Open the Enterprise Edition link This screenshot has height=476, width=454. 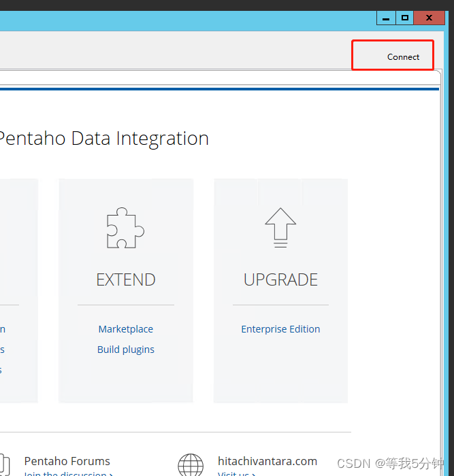[x=280, y=329]
